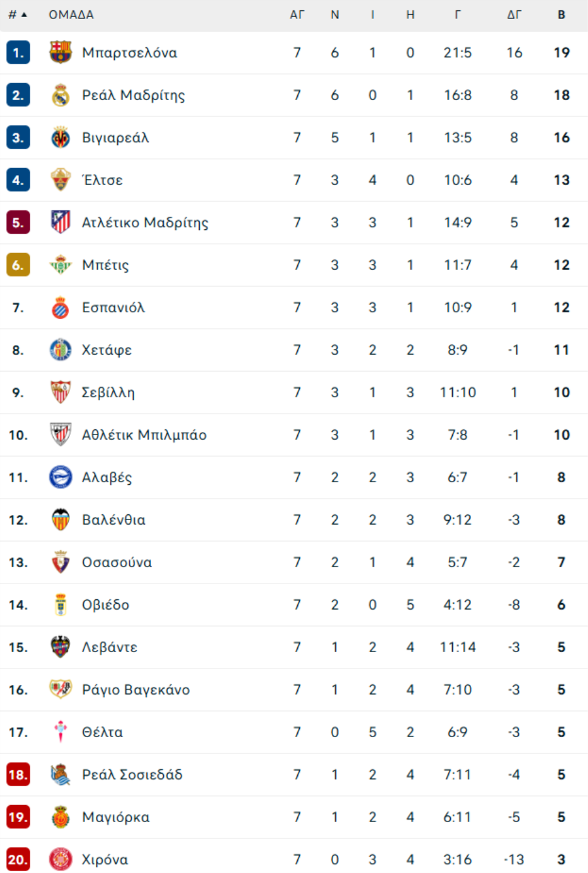This screenshot has height=873, width=588.
Task: Sort standings by ΟΜΑΔΑ column header
Action: click(x=71, y=14)
